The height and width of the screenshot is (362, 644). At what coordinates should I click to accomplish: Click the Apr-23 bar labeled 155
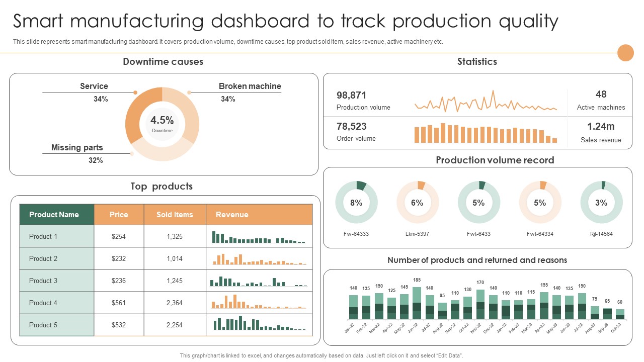tap(544, 306)
